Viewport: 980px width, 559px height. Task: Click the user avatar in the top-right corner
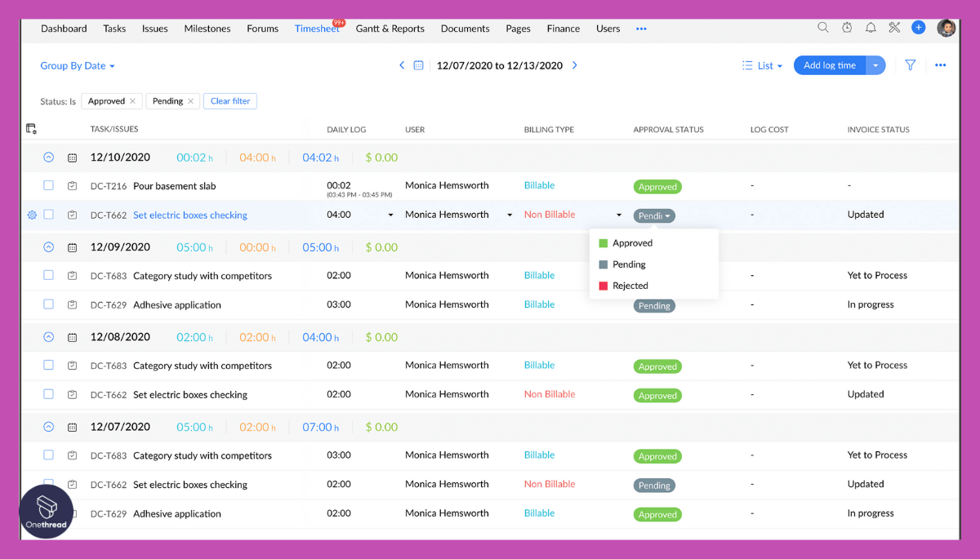tap(946, 27)
